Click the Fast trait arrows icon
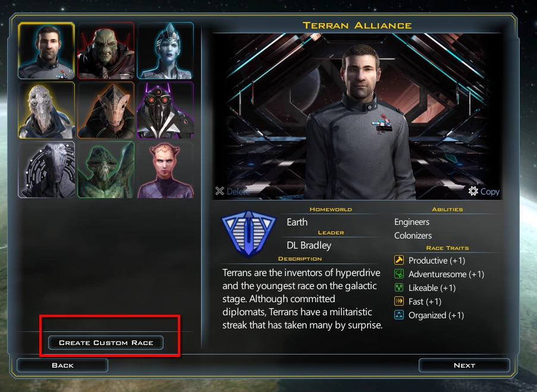Viewport: 537px width, 392px height. click(x=399, y=301)
